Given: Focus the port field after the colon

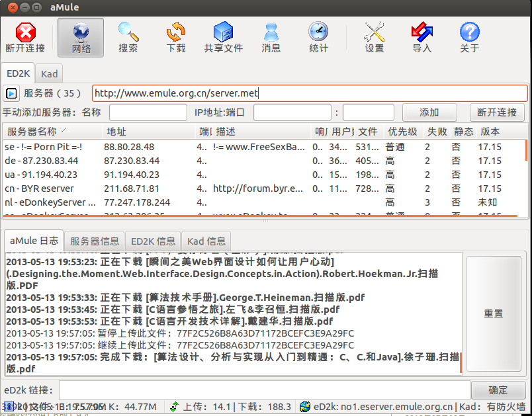Looking at the screenshot, I should coord(368,112).
